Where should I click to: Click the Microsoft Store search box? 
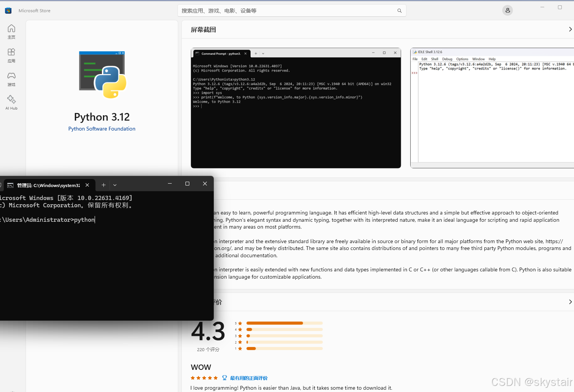coord(292,10)
